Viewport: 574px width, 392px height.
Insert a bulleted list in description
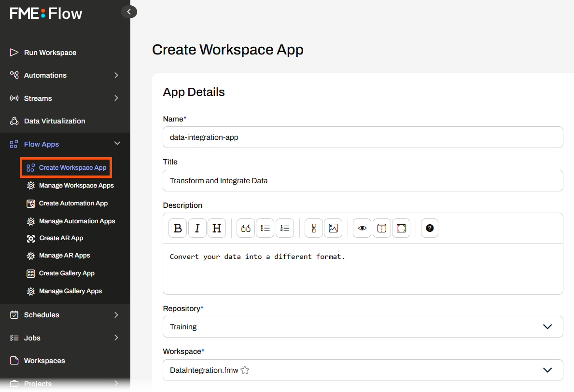click(x=265, y=229)
